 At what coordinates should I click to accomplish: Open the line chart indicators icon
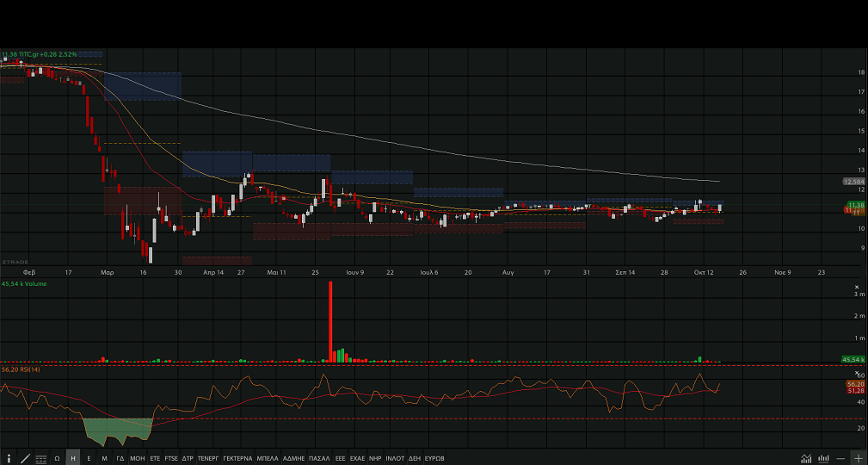tap(806, 458)
